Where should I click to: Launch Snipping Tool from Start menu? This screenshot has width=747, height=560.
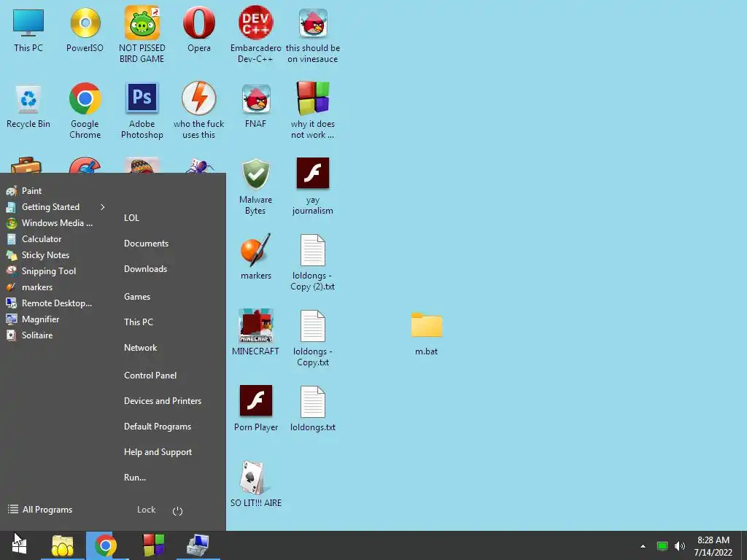click(41, 271)
